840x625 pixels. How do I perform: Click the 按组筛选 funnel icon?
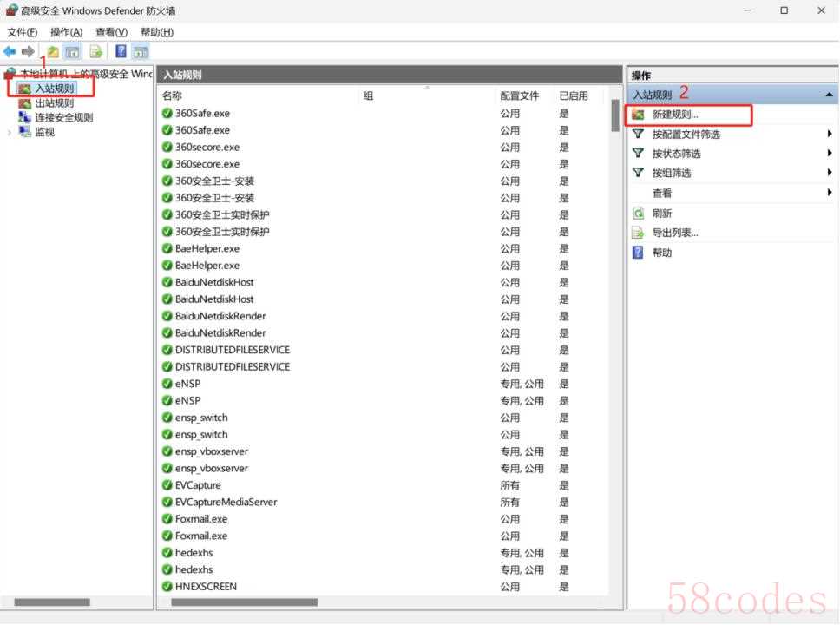coord(638,173)
